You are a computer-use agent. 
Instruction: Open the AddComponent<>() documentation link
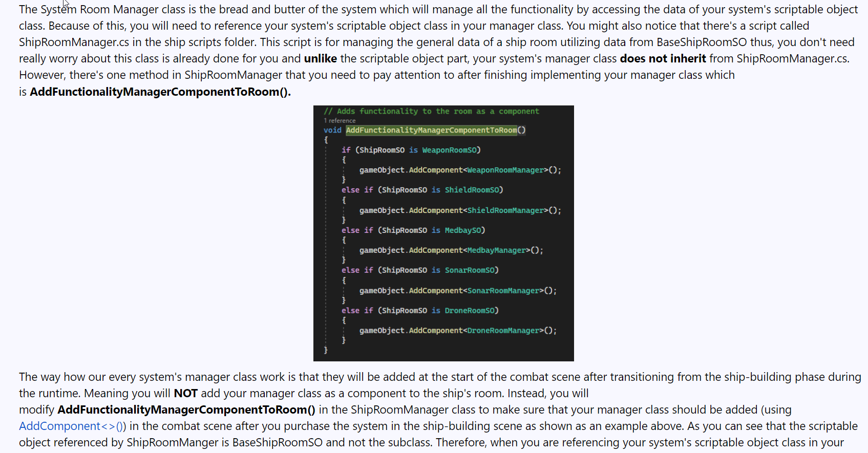tap(72, 426)
